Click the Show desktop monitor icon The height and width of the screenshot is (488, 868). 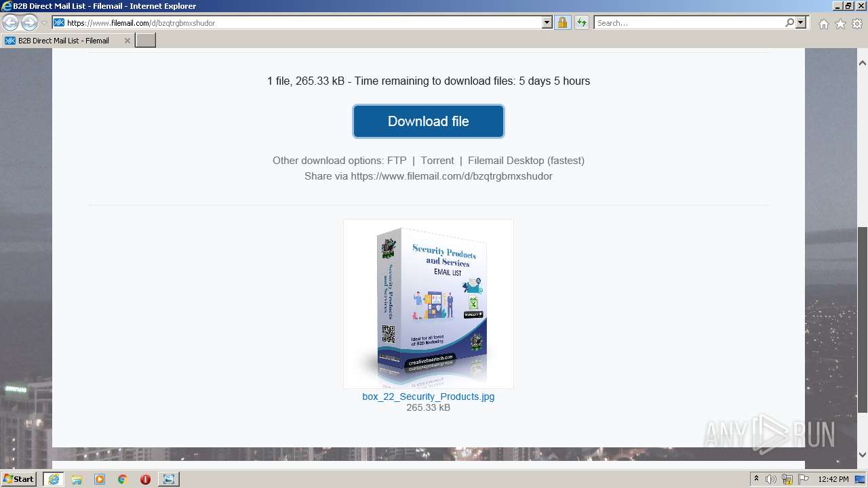[x=861, y=479]
